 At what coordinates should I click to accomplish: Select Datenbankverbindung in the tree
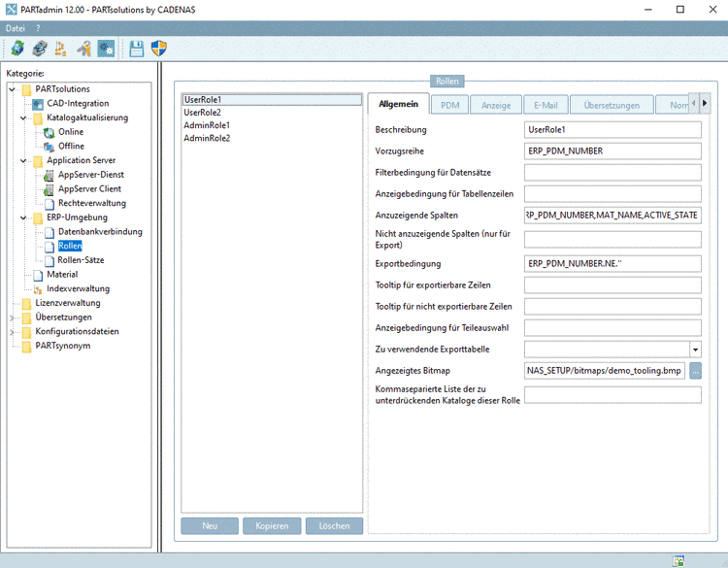100,231
